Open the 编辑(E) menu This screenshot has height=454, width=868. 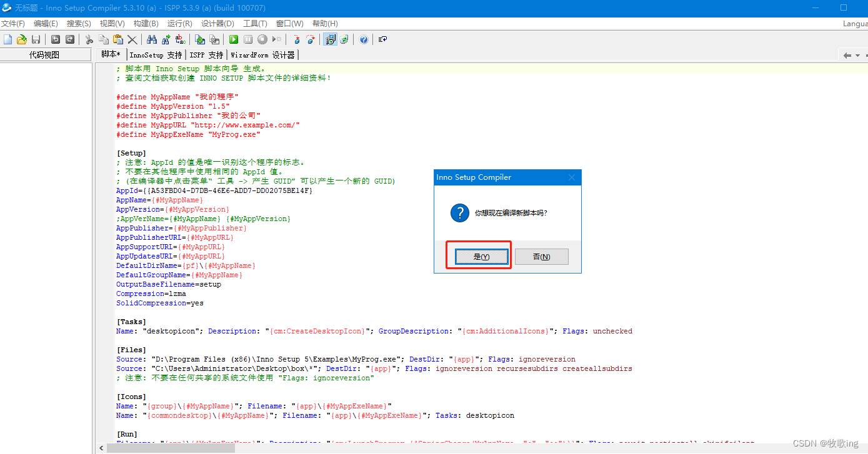[46, 23]
